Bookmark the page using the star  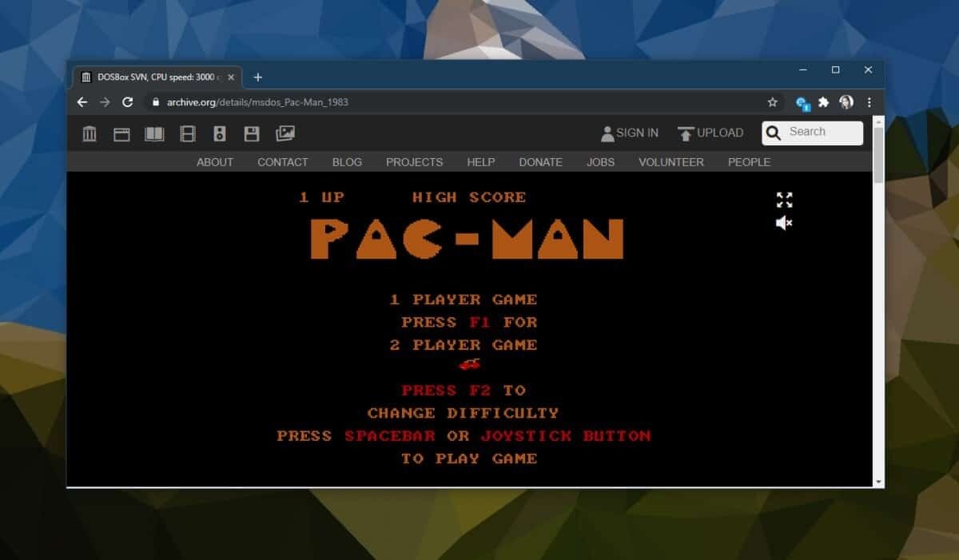[772, 102]
